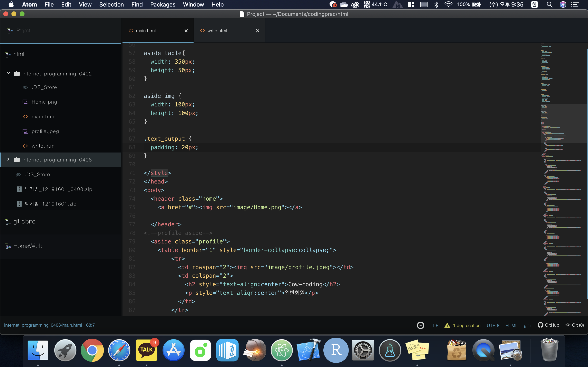Viewport: 588px width, 367px height.
Task: Click the file path in status bar
Action: coord(43,325)
